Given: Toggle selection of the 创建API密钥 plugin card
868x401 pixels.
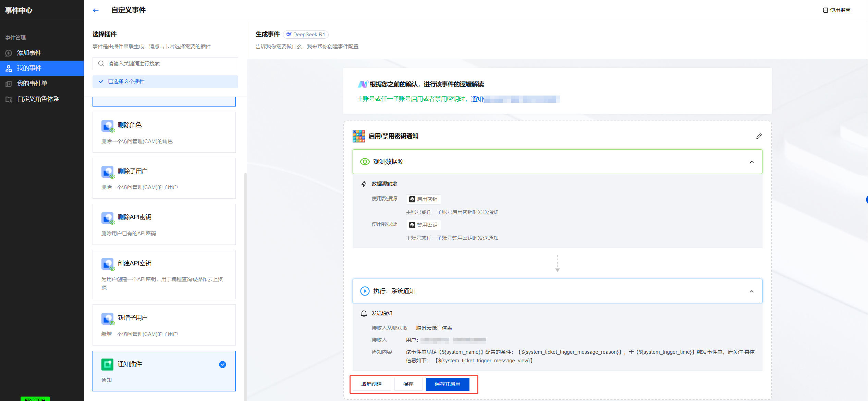Looking at the screenshot, I should click(x=164, y=274).
